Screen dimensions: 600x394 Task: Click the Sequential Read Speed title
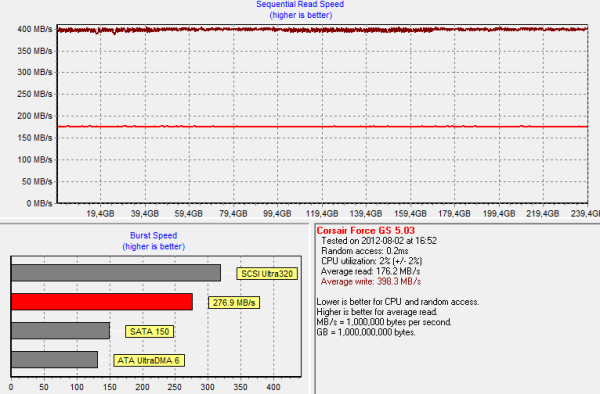click(300, 5)
